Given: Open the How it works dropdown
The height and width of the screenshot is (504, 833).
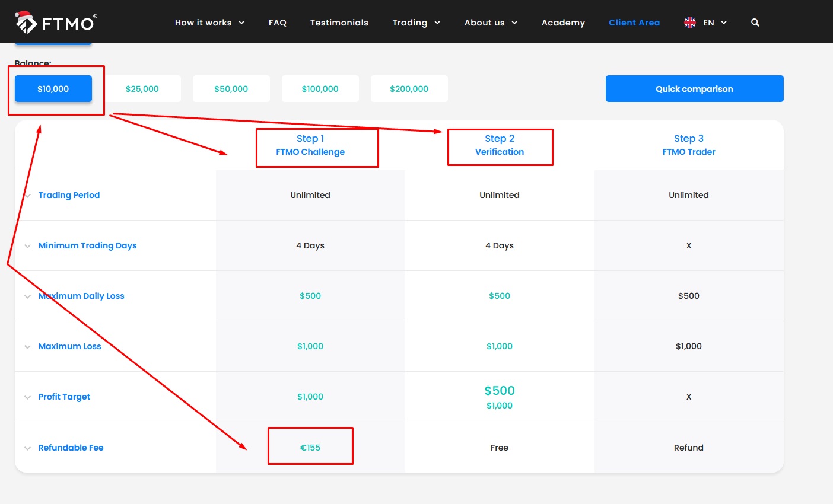Looking at the screenshot, I should click(209, 23).
